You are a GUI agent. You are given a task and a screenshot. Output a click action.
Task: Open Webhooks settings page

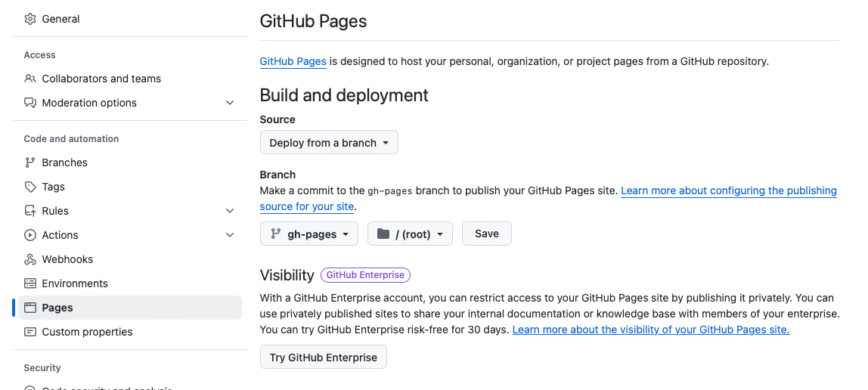(x=129, y=259)
